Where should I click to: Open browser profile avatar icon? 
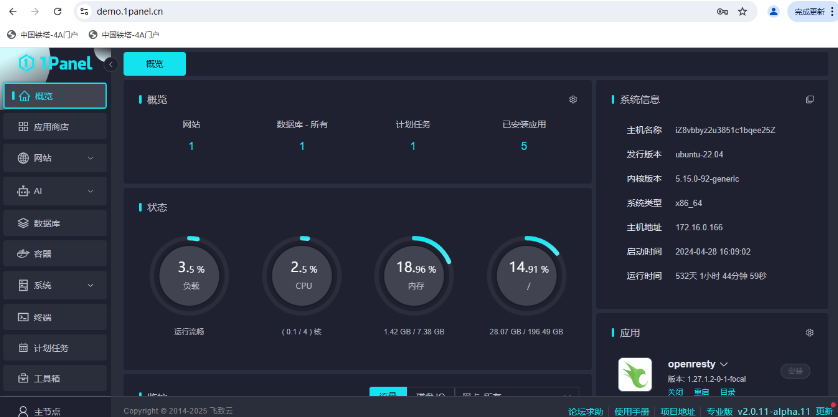(773, 12)
